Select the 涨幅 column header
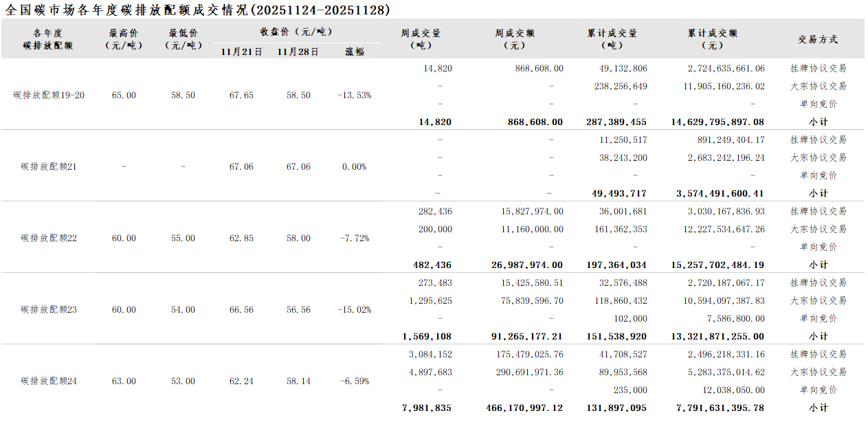Viewport: 868px width, 422px height. pos(355,52)
